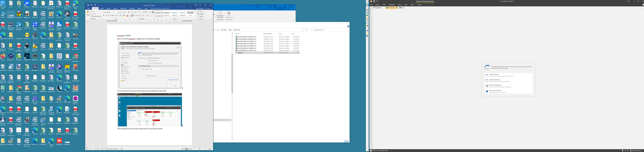Click the Format Painter tool
Viewport: 644px width, 152px height.
coord(96,16)
